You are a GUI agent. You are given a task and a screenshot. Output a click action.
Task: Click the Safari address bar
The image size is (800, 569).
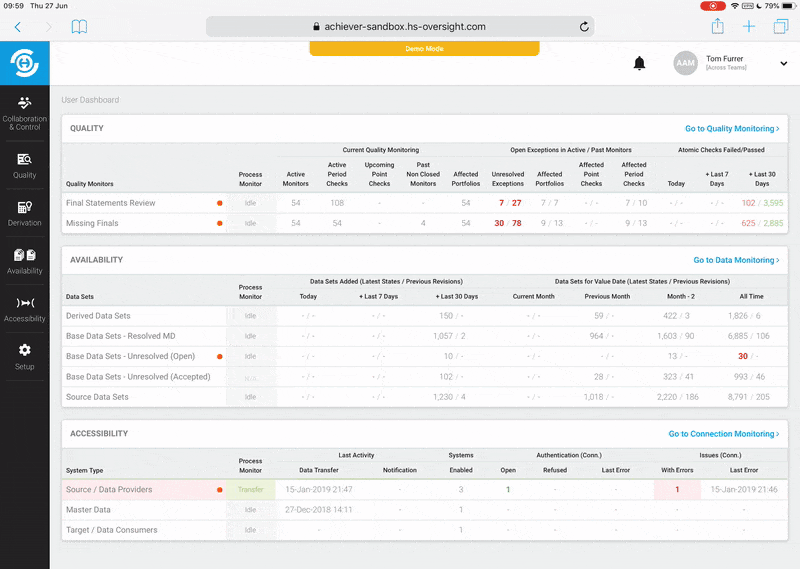(399, 27)
